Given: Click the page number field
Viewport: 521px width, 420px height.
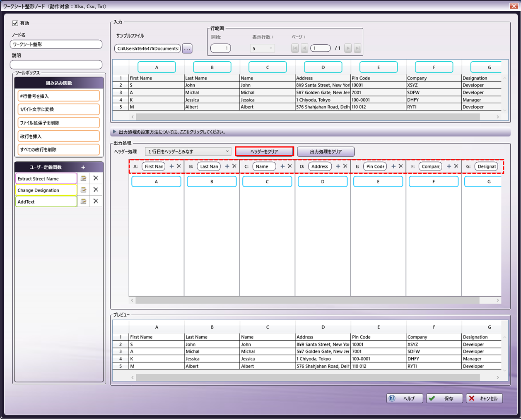Looking at the screenshot, I should (x=320, y=48).
